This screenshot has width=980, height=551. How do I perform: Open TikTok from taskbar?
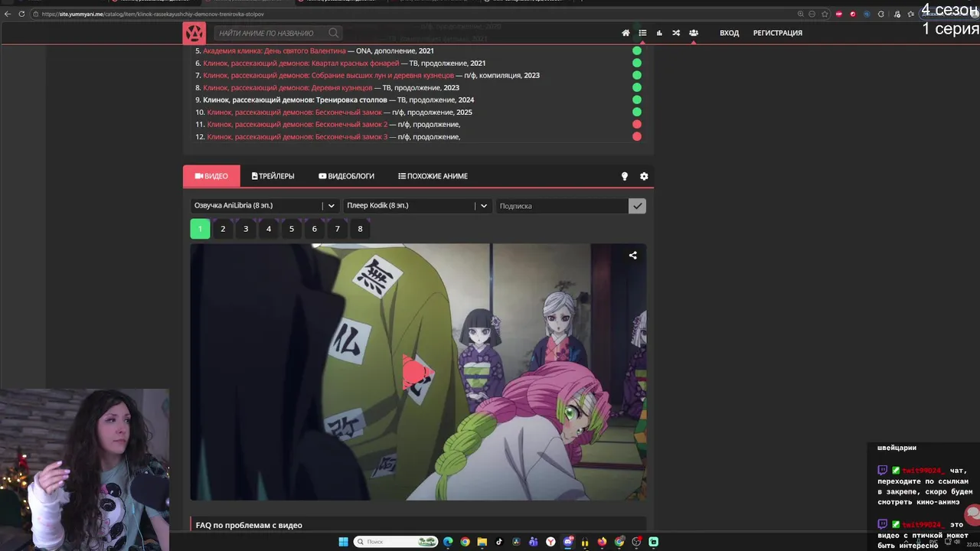tap(499, 542)
